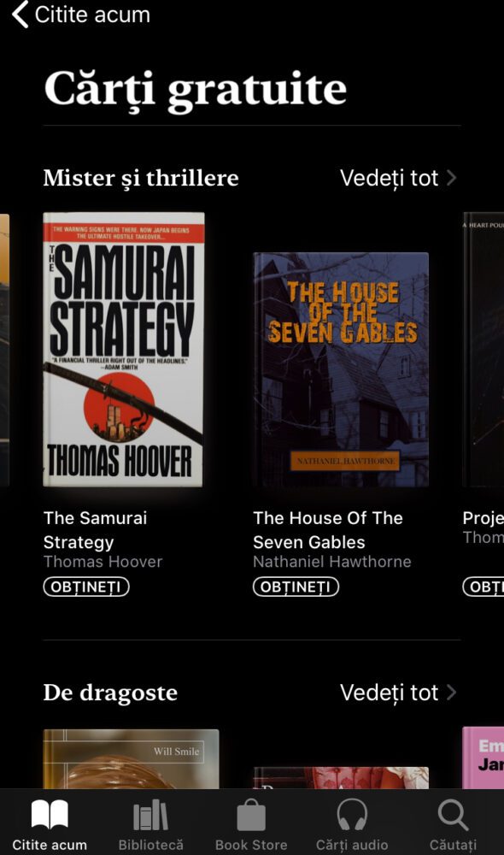Open the Mister și thrillere section heading
Image resolution: width=504 pixels, height=855 pixels.
click(141, 178)
